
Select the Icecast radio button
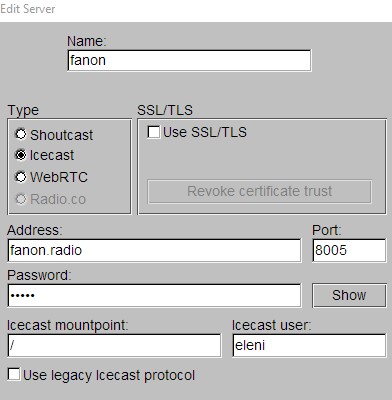click(x=21, y=155)
